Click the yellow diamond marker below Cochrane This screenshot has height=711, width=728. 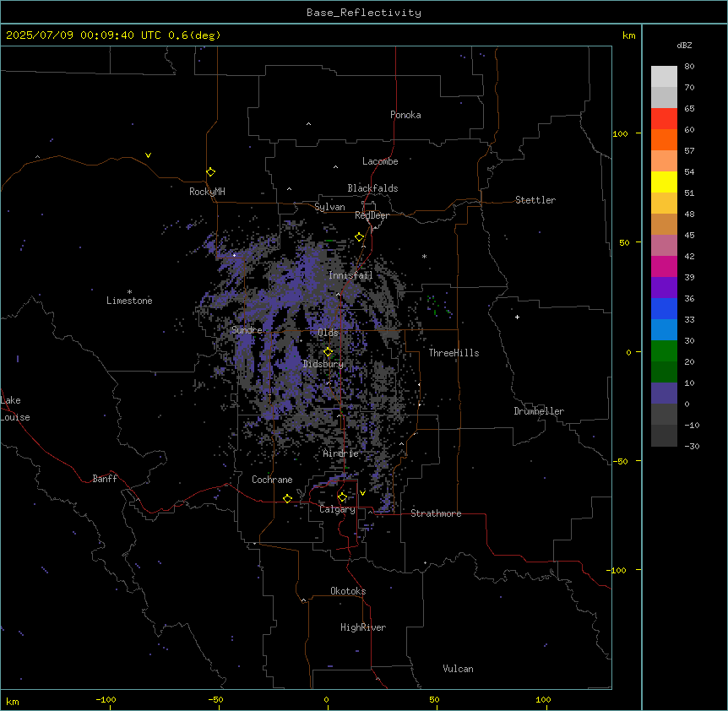[x=287, y=498]
